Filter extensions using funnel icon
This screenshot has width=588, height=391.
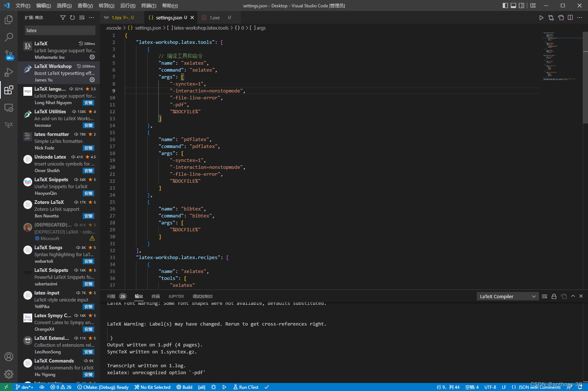coord(63,18)
